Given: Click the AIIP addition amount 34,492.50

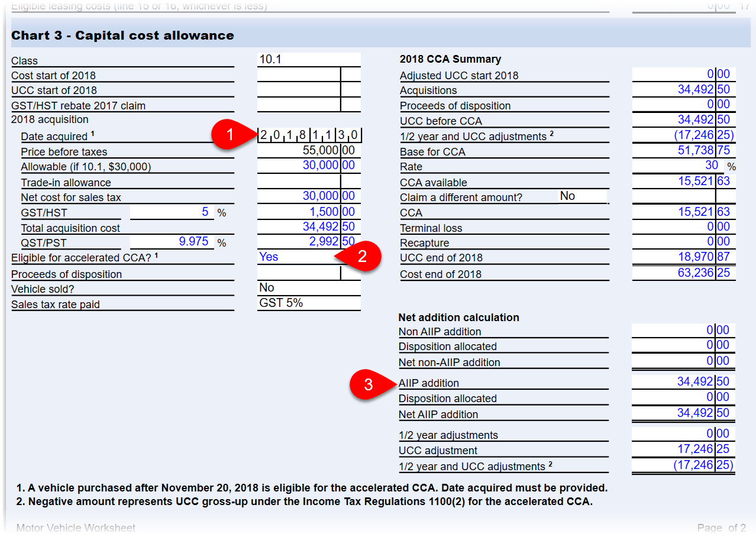Looking at the screenshot, I should tap(684, 382).
